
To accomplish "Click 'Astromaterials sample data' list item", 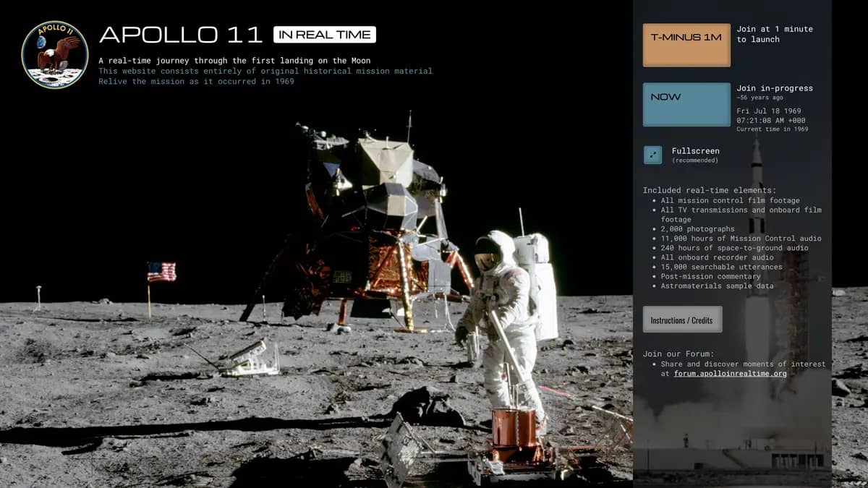I will (717, 286).
